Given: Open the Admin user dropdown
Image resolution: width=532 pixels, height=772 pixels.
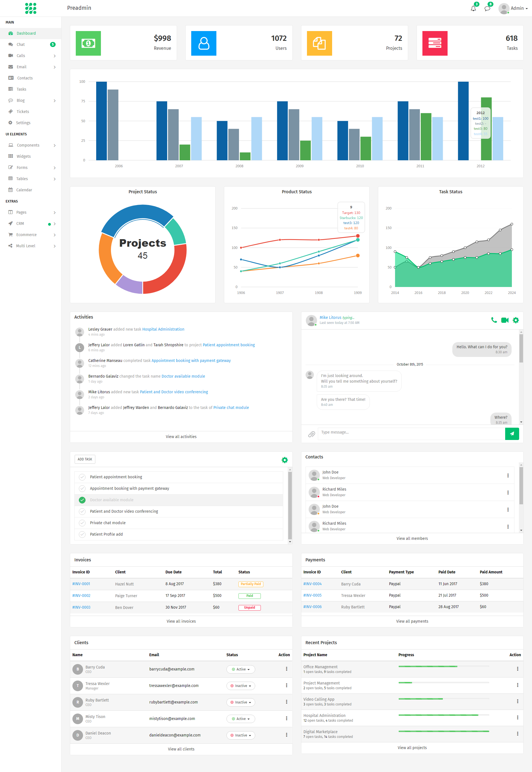Looking at the screenshot, I should coord(513,8).
